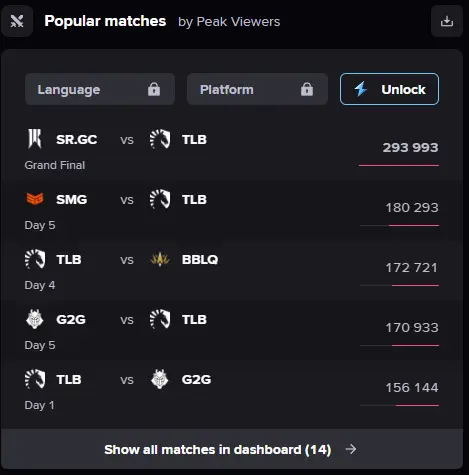Click the lock icon on Language filter
The height and width of the screenshot is (475, 469).
pos(154,89)
